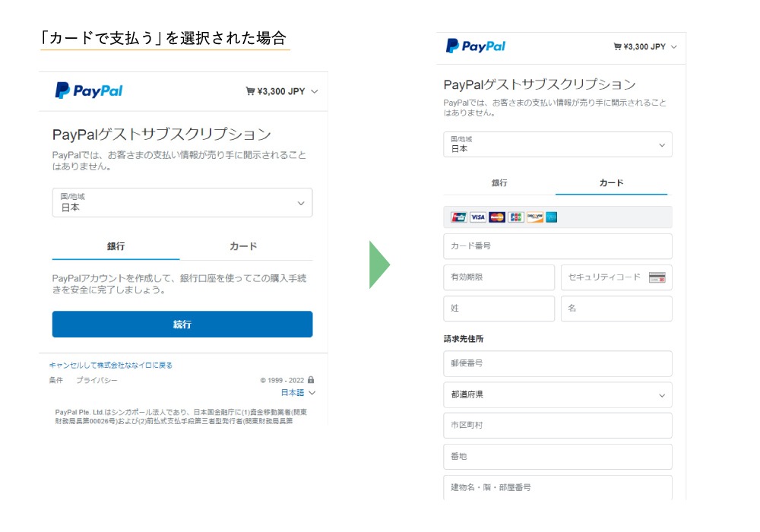The width and height of the screenshot is (760, 532).
Task: Click © 1999 - 2022 copyright text
Action: [282, 380]
